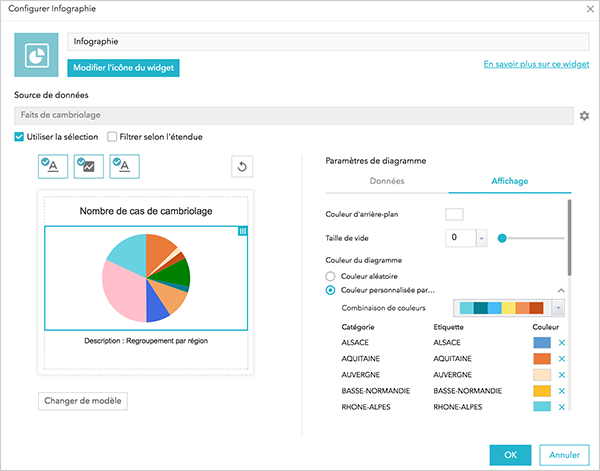
Task: Open the Combinaison de couleurs dropdown
Action: 558,308
